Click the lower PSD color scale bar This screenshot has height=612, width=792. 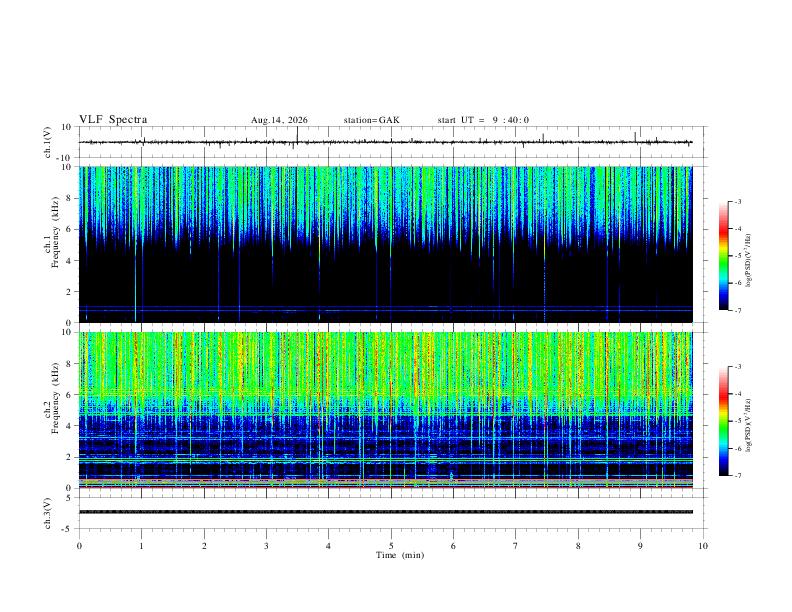723,421
